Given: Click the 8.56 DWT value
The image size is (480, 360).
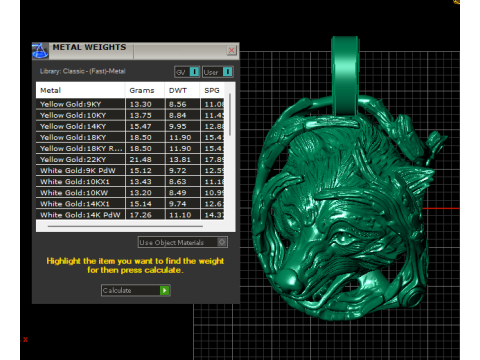Looking at the screenshot, I should coord(177,104).
